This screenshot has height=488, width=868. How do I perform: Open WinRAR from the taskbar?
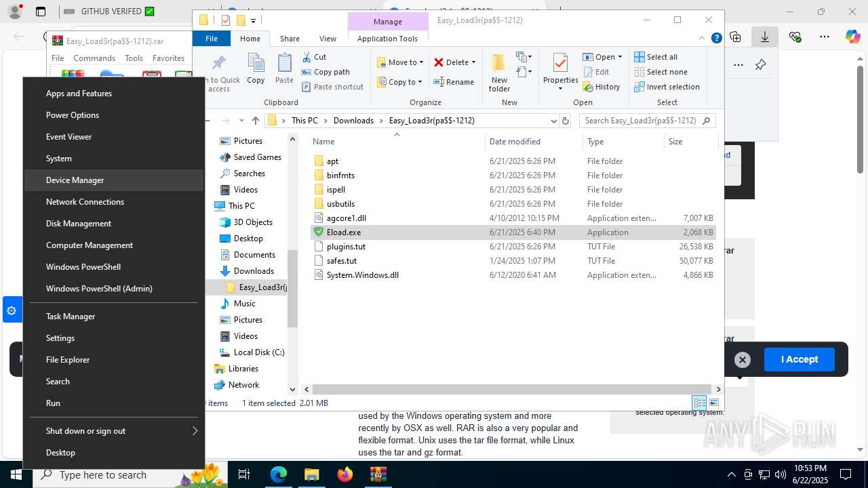[x=378, y=474]
